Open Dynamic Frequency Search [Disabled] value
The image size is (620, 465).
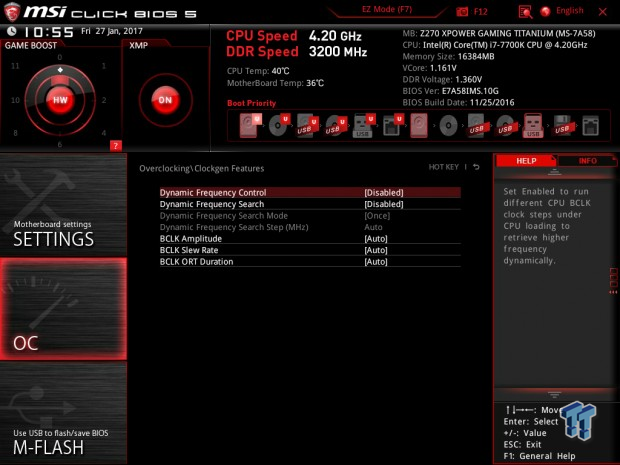384,204
